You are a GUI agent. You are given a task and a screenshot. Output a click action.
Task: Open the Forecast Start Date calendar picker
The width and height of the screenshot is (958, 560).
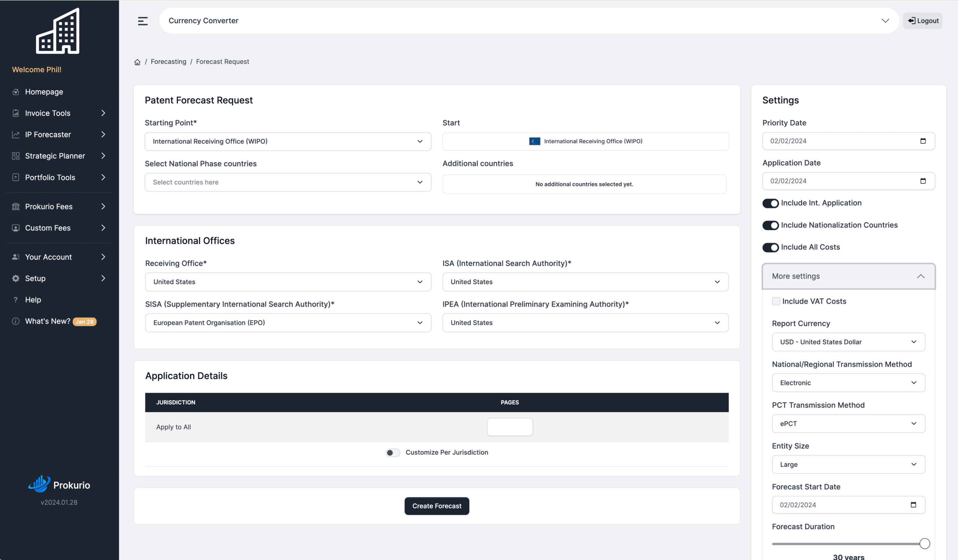913,505
